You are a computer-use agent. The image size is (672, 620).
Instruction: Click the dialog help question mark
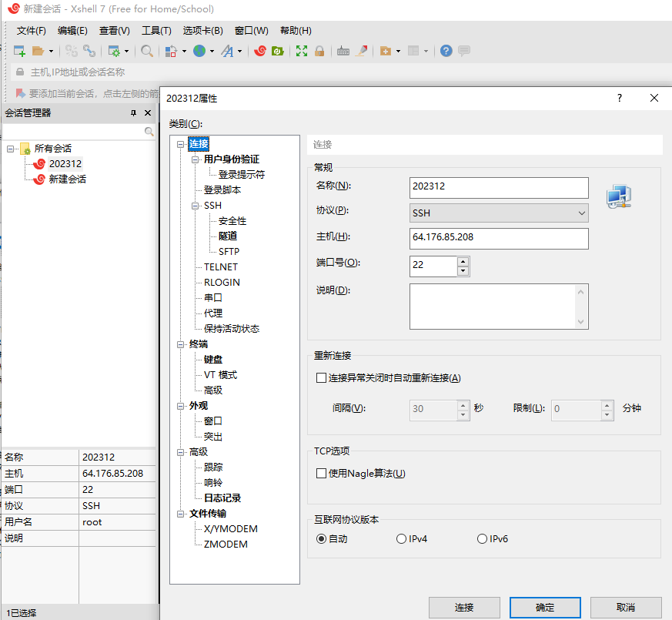point(620,98)
